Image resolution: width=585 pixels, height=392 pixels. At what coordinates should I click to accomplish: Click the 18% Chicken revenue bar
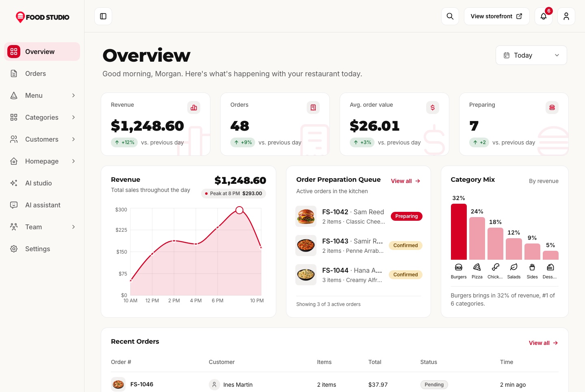tap(496, 243)
